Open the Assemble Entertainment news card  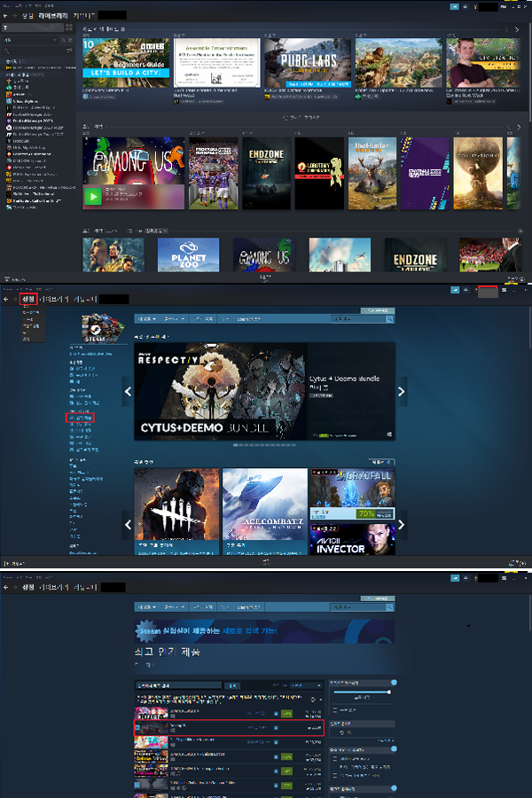[217, 62]
